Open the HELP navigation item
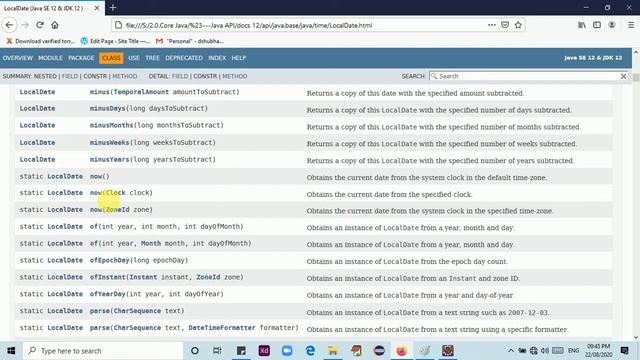 [239, 58]
